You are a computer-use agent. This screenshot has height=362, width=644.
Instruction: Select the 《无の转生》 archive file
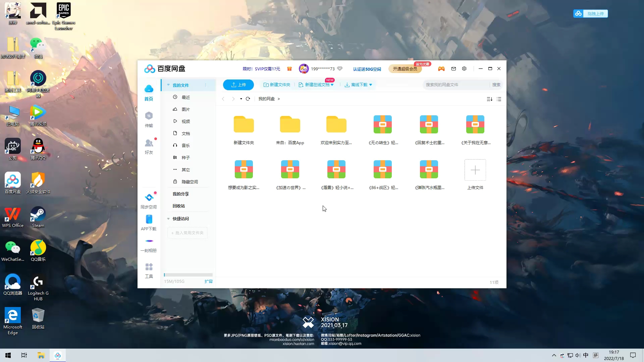[x=383, y=130]
